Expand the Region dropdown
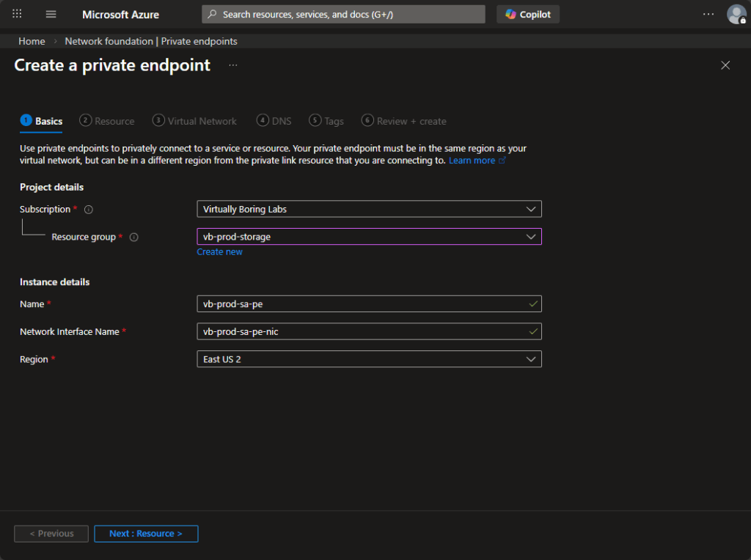The width and height of the screenshot is (751, 560). [x=370, y=359]
